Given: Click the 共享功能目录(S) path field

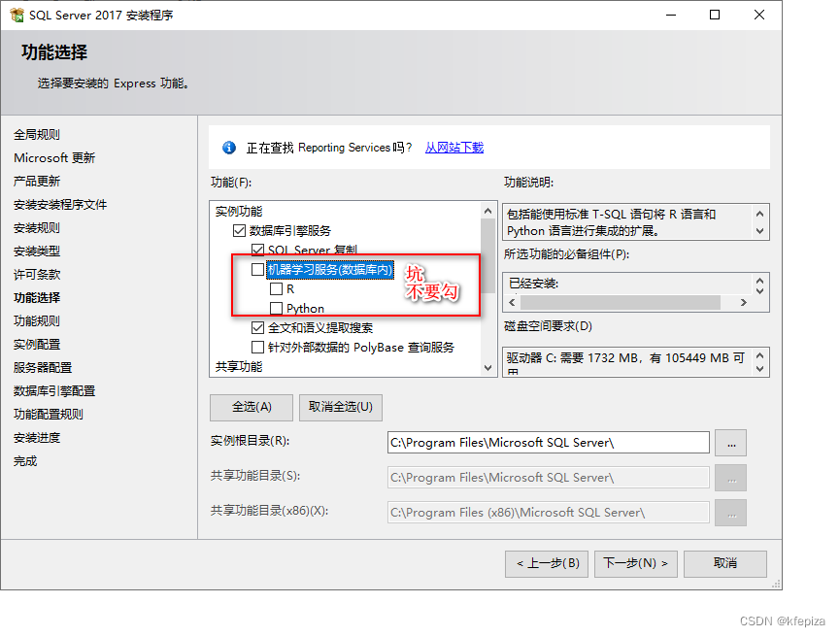Looking at the screenshot, I should [x=549, y=478].
